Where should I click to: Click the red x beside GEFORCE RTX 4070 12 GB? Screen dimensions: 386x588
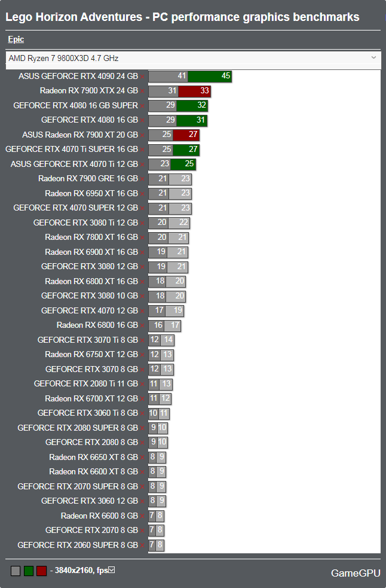click(142, 311)
